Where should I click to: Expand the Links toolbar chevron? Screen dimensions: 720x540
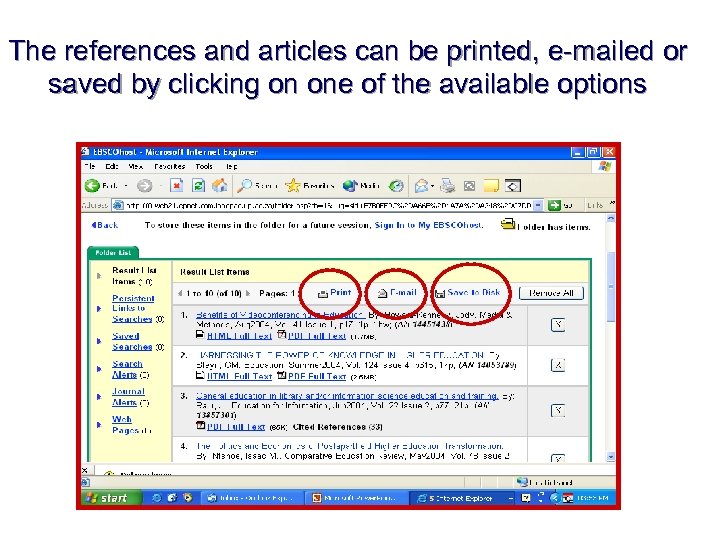pyautogui.click(x=611, y=203)
